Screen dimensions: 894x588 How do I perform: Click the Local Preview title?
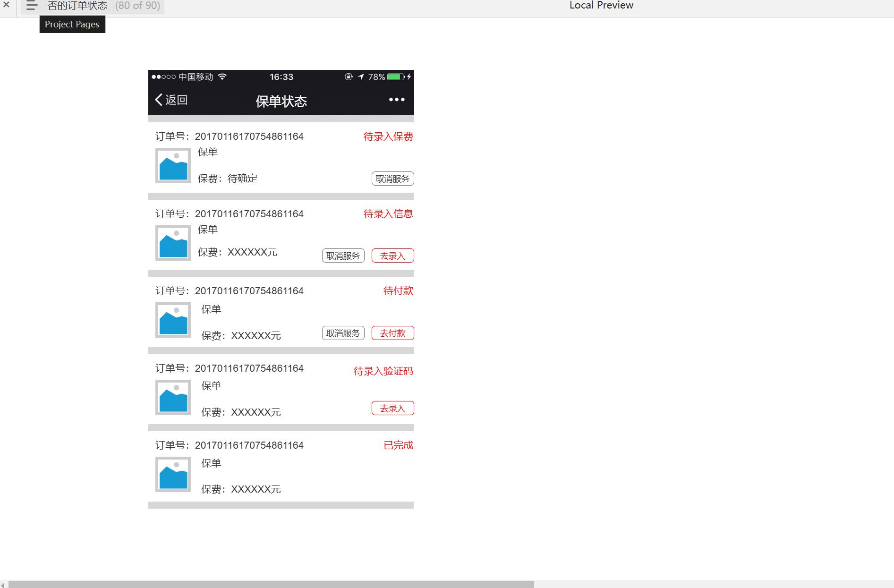pos(601,5)
